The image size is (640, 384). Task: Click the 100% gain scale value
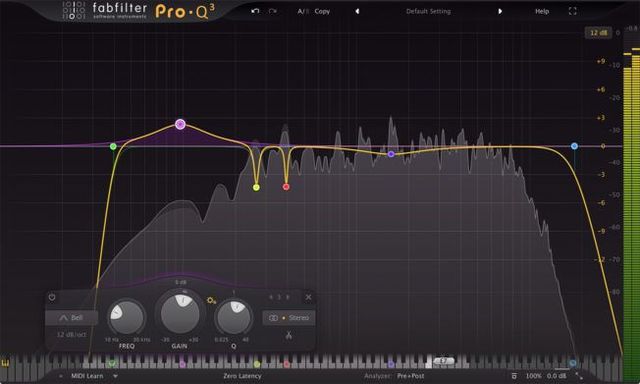pyautogui.click(x=533, y=376)
